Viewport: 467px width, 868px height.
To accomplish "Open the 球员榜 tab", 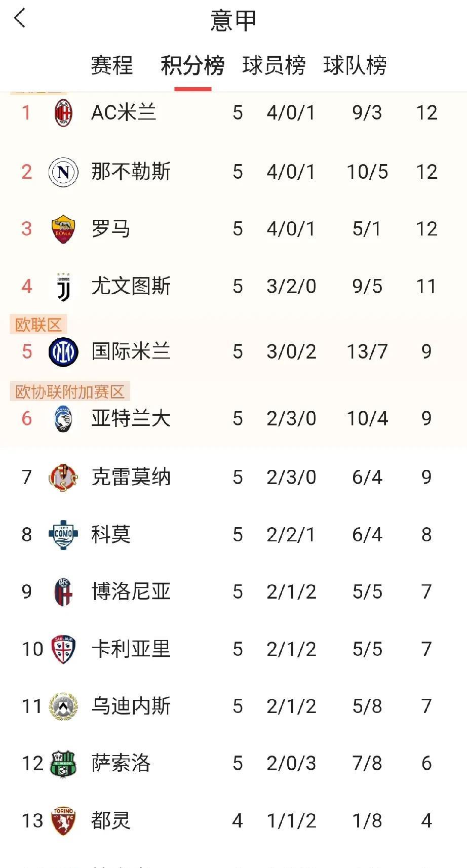I will point(274,66).
